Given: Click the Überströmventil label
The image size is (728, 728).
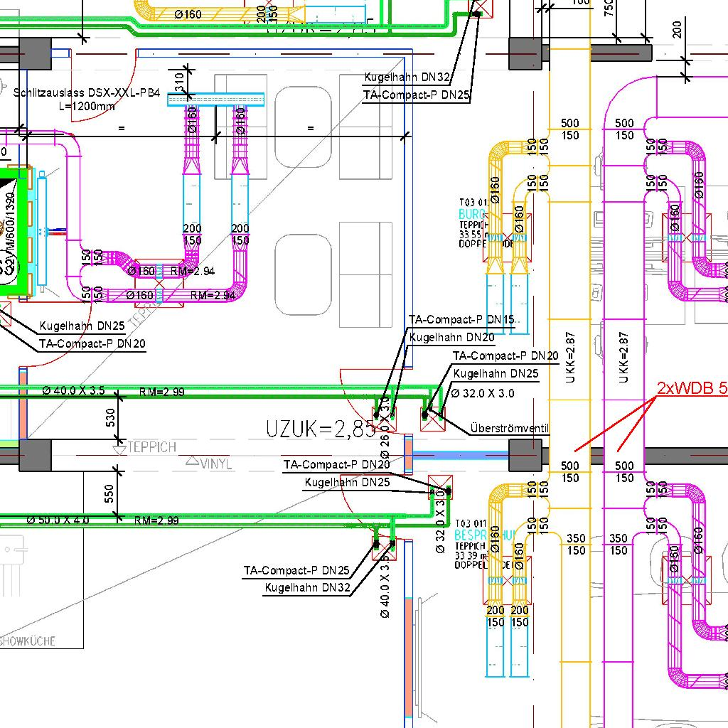Looking at the screenshot, I should click(510, 429).
